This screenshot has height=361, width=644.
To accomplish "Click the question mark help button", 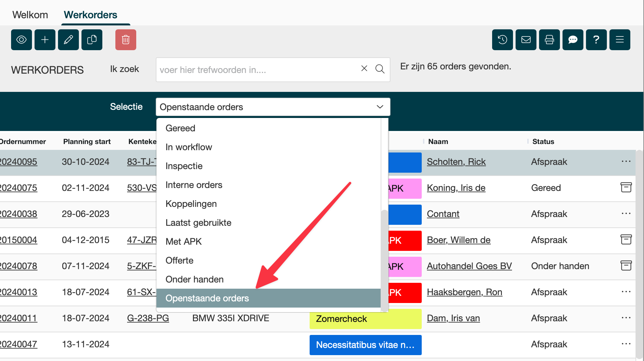I will [596, 40].
